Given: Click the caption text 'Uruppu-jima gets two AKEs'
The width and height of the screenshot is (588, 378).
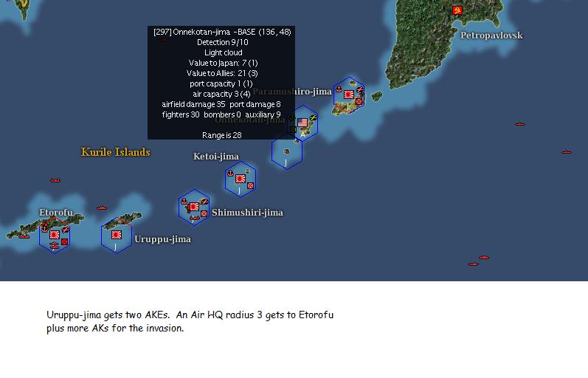Looking at the screenshot, I should [x=108, y=315].
